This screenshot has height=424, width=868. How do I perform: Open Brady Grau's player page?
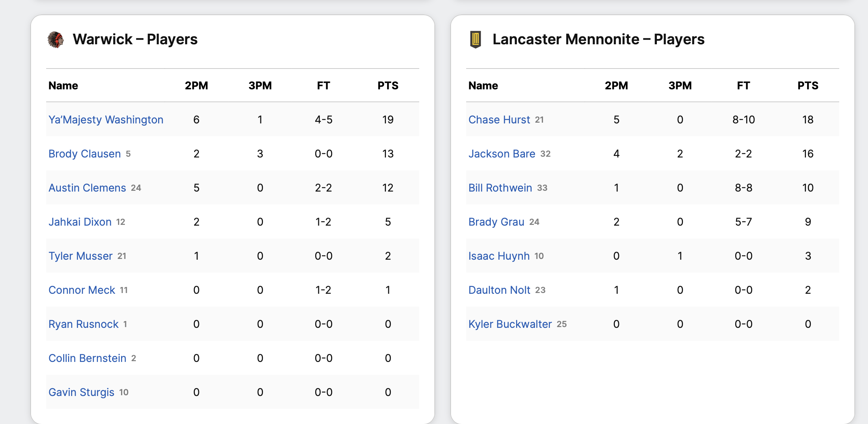click(496, 222)
